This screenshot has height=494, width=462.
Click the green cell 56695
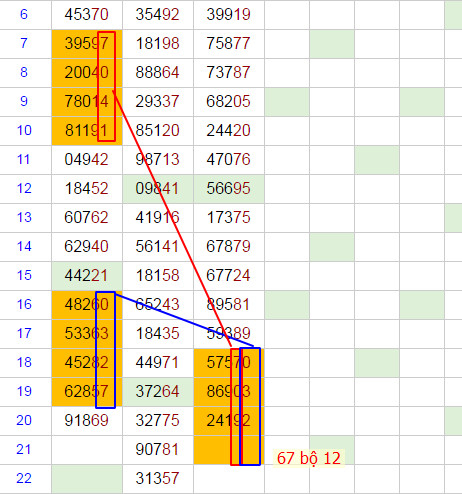click(x=229, y=189)
